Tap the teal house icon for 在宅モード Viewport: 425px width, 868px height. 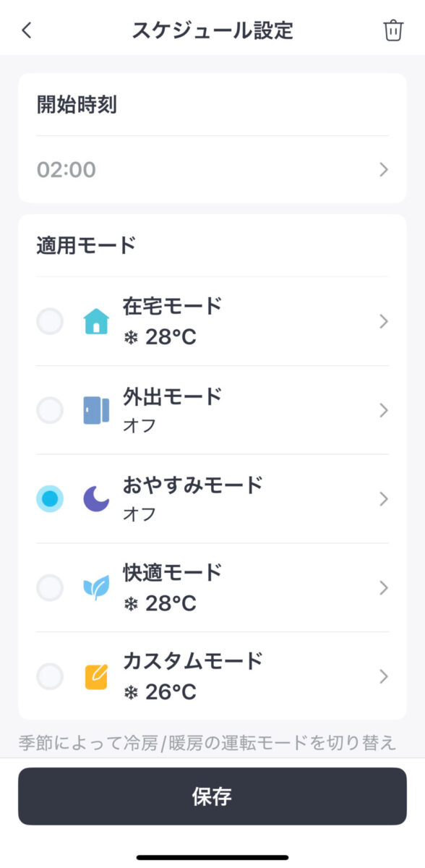click(96, 321)
